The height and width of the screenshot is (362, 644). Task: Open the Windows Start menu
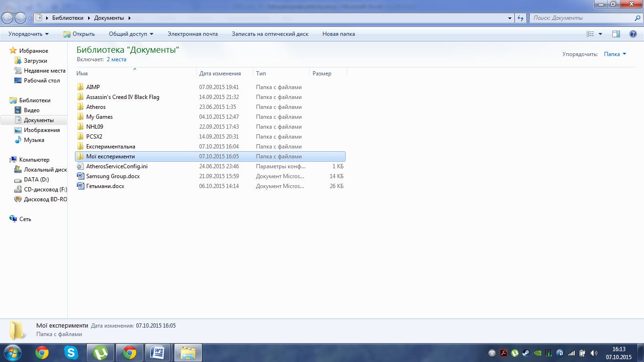coord(13,353)
